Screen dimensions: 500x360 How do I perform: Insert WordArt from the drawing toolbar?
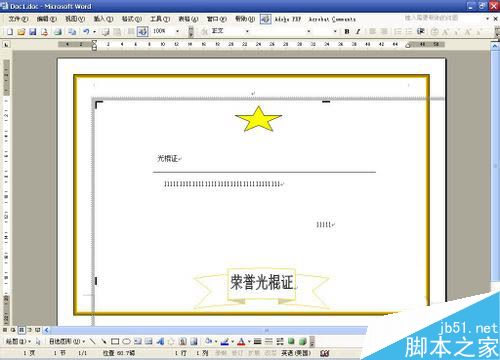point(160,341)
